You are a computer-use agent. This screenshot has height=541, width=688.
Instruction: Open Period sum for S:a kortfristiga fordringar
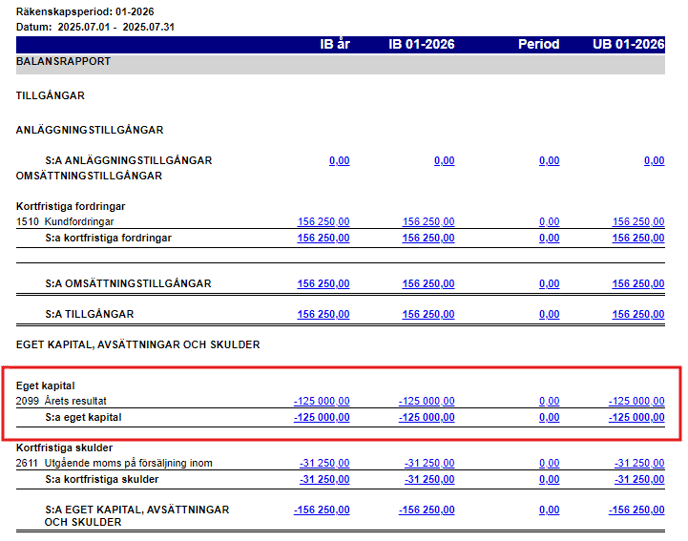coord(549,238)
